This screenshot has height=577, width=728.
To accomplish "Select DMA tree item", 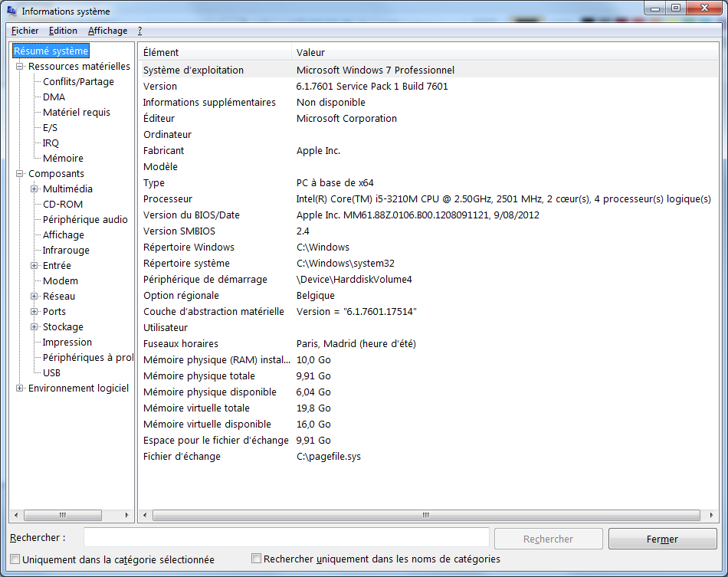I will click(x=54, y=97).
